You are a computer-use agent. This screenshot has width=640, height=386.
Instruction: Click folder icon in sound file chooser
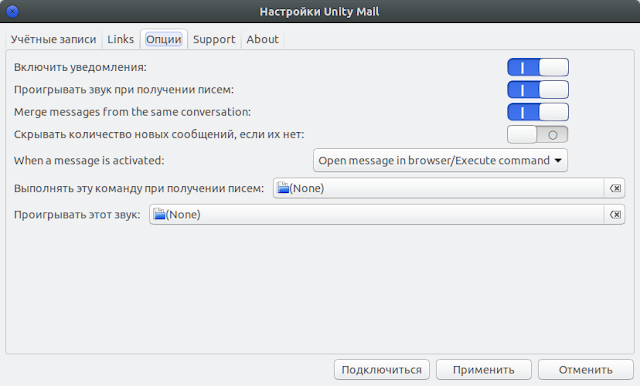(159, 215)
